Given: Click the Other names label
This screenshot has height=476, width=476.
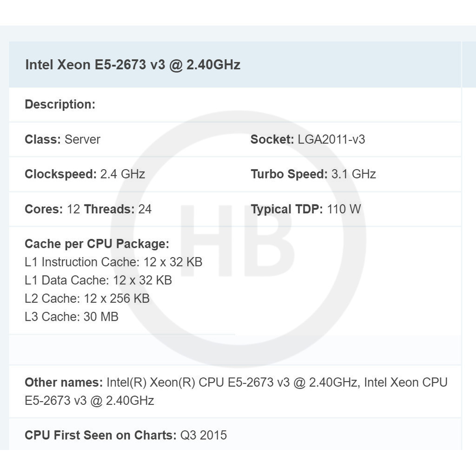Looking at the screenshot, I should click(64, 383).
